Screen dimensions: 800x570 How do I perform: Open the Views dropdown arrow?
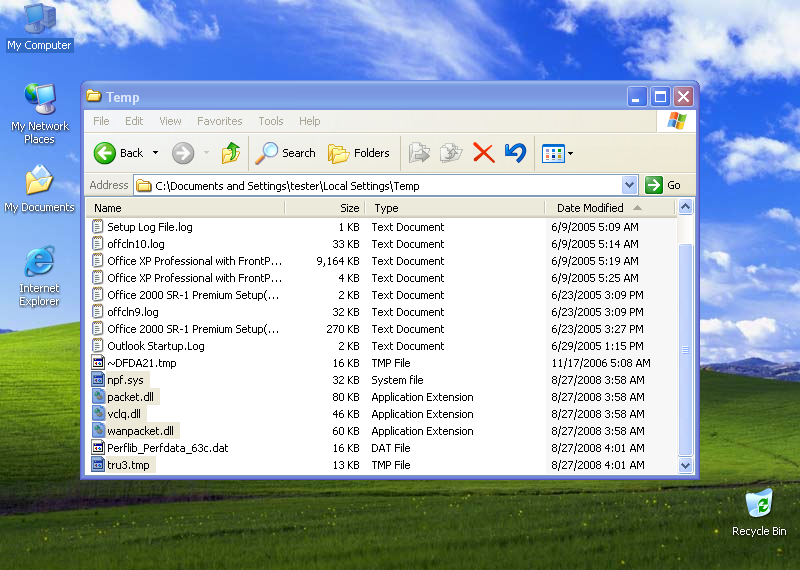[570, 153]
